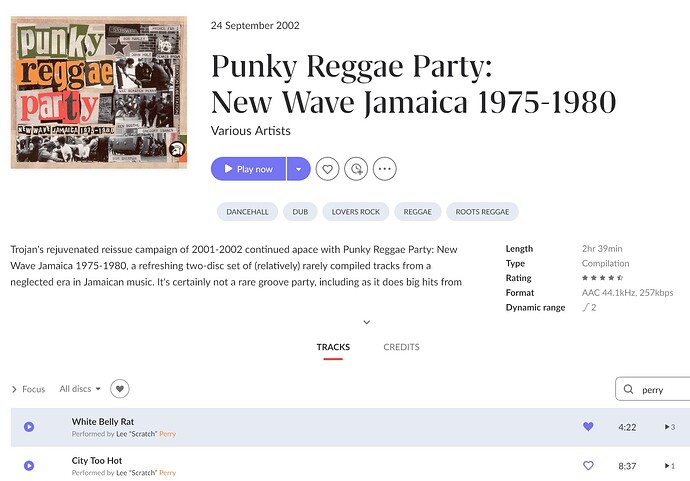Click the Play now button
This screenshot has width=690, height=481.
[x=248, y=169]
